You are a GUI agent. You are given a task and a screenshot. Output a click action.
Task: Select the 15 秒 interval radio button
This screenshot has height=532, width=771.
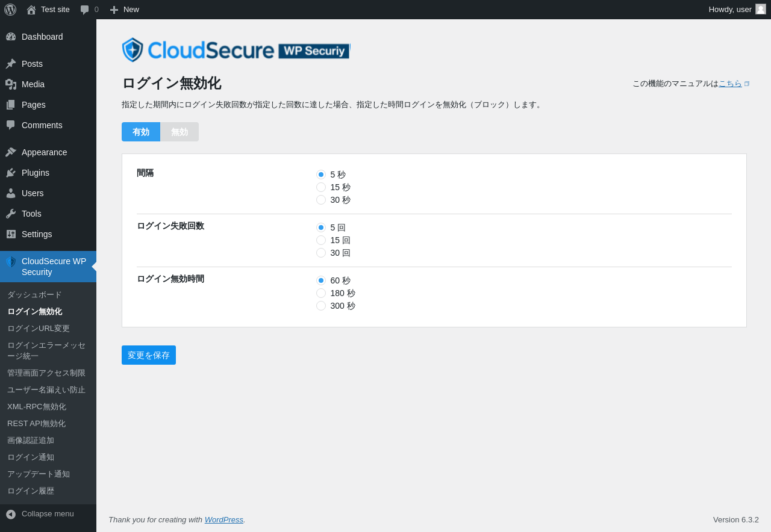pos(321,187)
